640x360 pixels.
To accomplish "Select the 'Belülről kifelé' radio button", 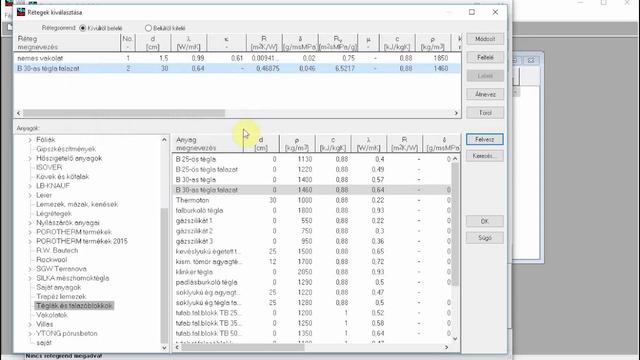I will (148, 28).
